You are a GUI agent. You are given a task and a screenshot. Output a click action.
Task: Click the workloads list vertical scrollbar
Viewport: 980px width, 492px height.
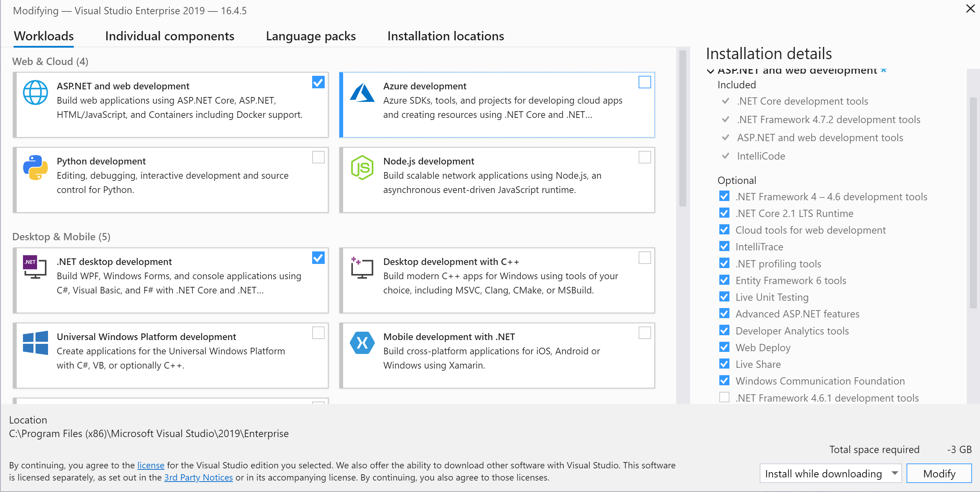pyautogui.click(x=682, y=129)
